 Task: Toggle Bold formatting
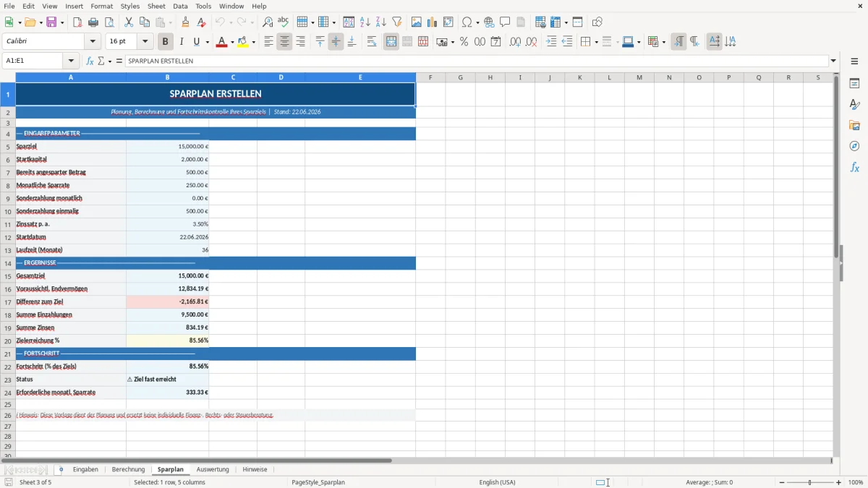click(x=165, y=42)
